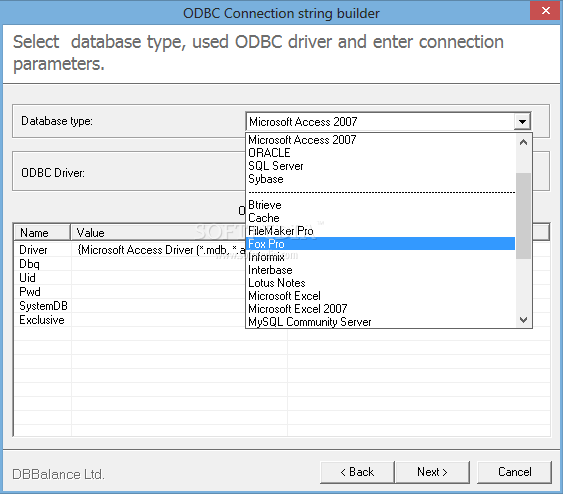Click the list scrollbar up arrow
563x494 pixels.
(x=524, y=142)
